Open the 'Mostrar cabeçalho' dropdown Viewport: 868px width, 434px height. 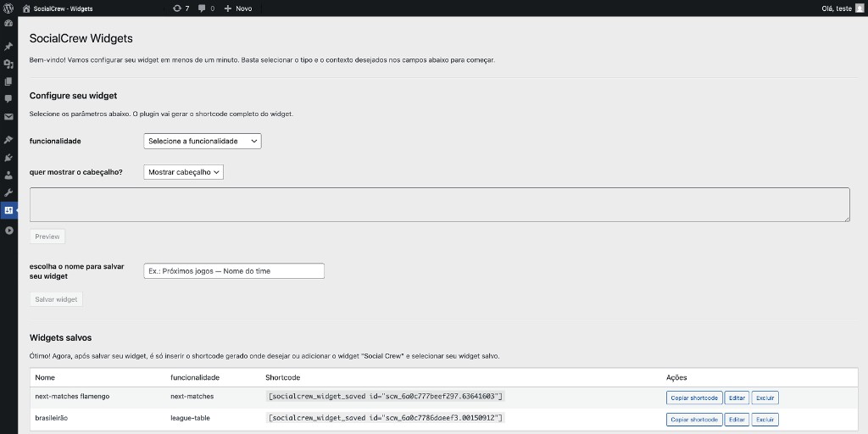click(x=183, y=172)
